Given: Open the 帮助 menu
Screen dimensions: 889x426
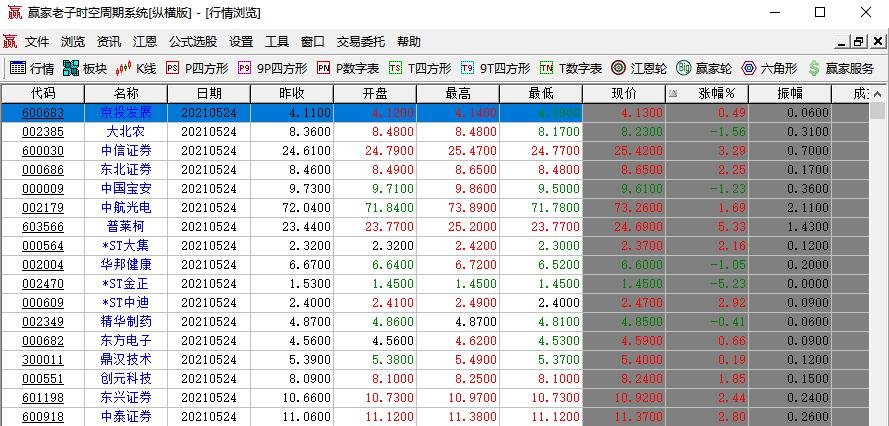Looking at the screenshot, I should click(409, 41).
